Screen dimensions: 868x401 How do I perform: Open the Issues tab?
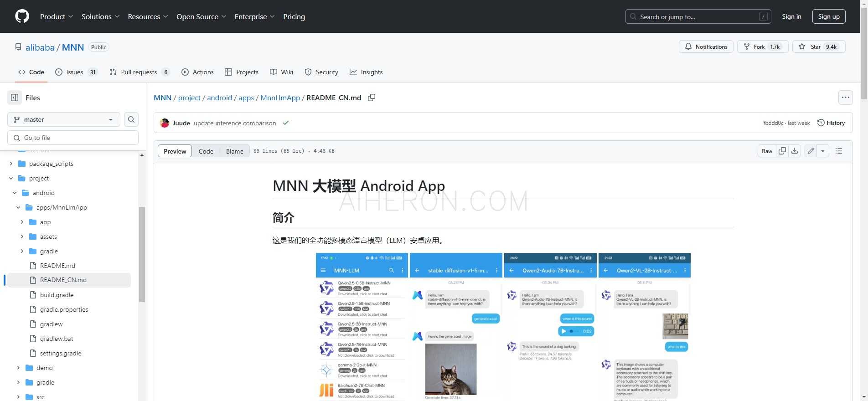click(x=77, y=72)
